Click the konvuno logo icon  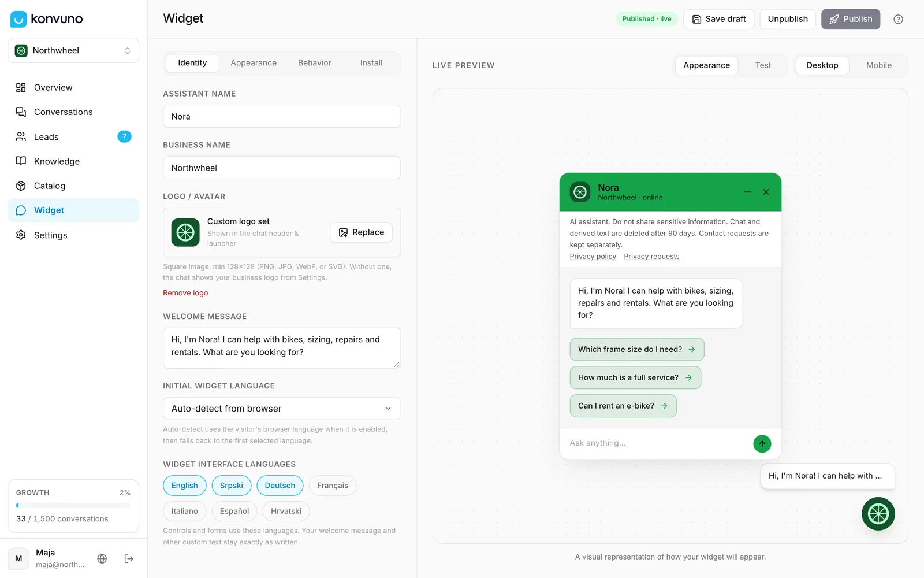coord(18,19)
